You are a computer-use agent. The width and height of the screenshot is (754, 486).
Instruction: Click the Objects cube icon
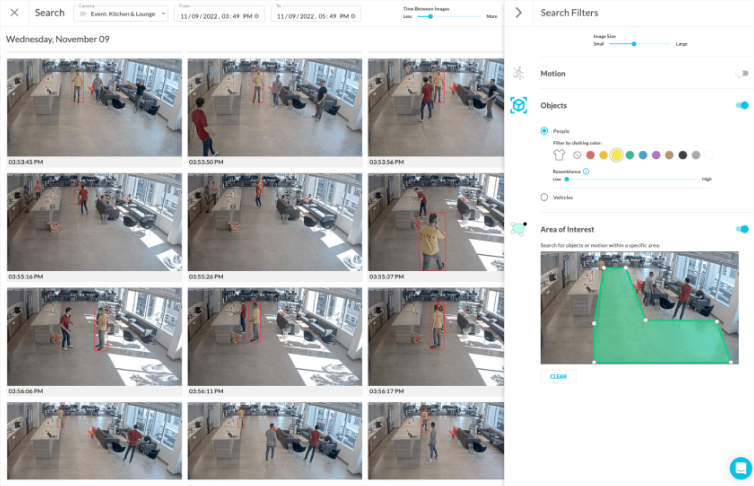tap(519, 105)
